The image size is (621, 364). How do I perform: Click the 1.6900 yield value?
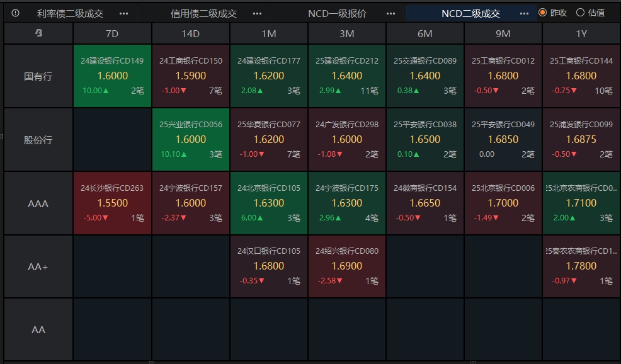coord(347,266)
